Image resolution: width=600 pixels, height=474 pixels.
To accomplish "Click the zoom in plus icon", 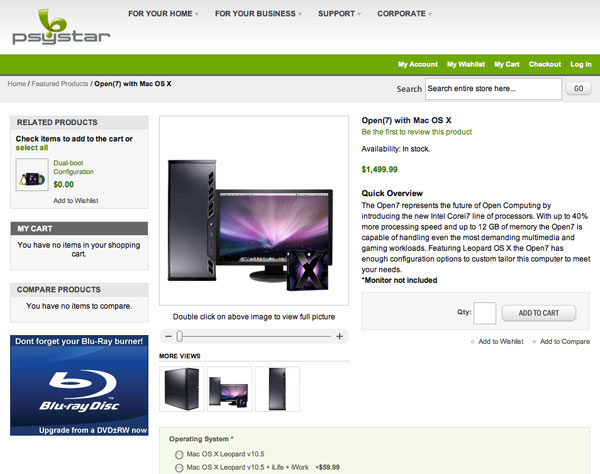I will pyautogui.click(x=339, y=336).
